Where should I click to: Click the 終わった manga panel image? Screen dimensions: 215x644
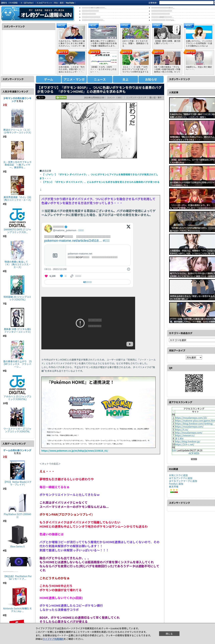[99, 130]
